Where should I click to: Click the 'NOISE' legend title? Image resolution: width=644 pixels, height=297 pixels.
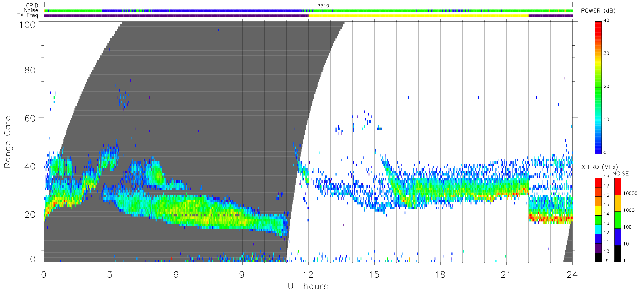click(x=621, y=174)
